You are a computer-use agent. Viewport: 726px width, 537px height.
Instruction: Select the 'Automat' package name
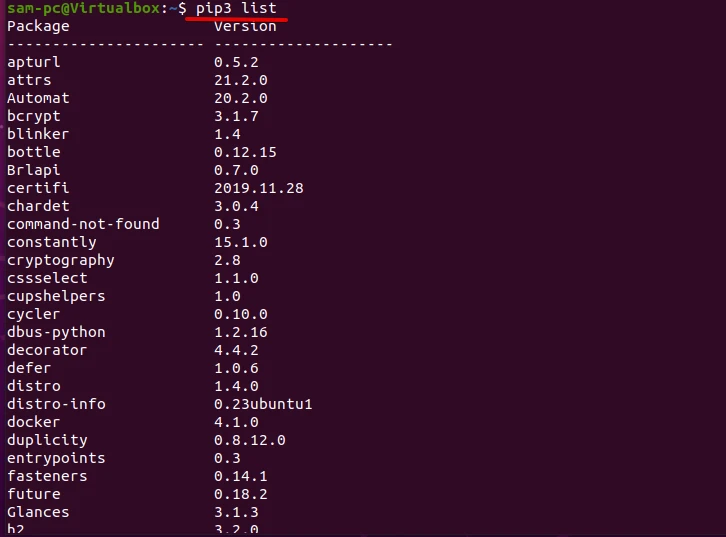click(38, 98)
